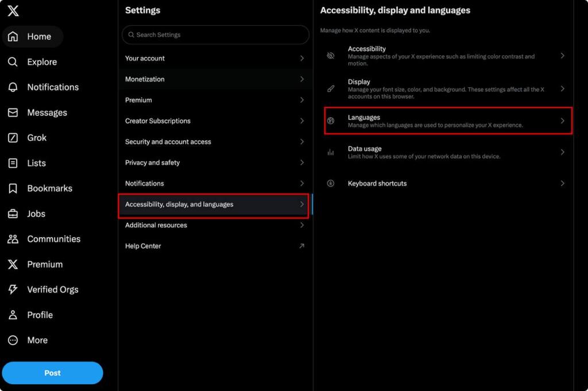Click the X logo icon

[x=13, y=11]
